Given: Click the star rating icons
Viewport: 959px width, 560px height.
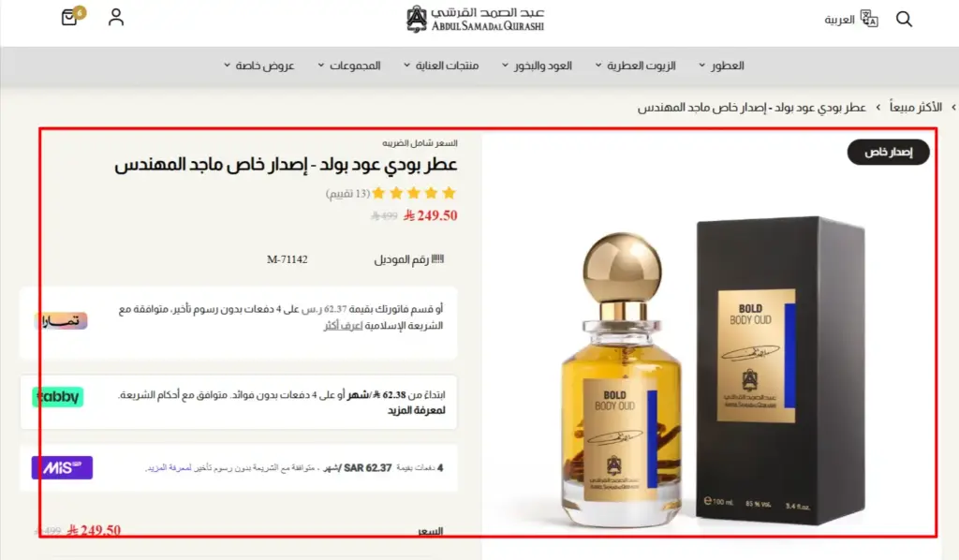Looking at the screenshot, I should pos(414,193).
